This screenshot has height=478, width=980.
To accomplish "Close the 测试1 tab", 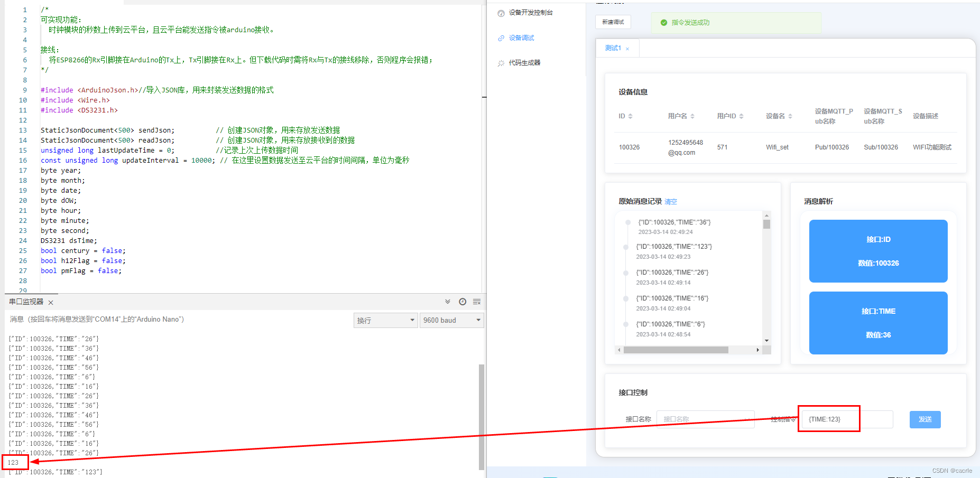I will pos(627,49).
